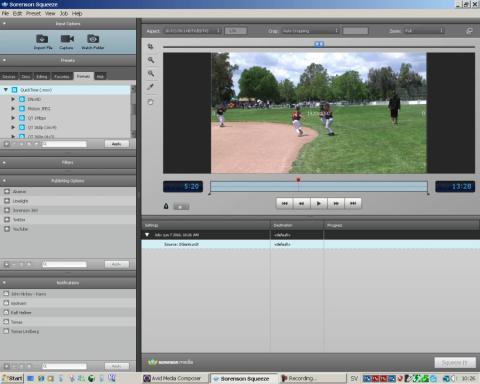Viewport: 480px width, 384px height.
Task: Pick the eyedropper tool in the preview toolbar
Action: pyautogui.click(x=151, y=87)
